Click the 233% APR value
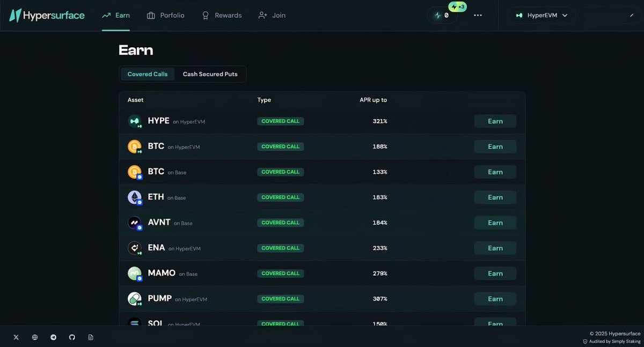Screen dimensions: 644x347 pyautogui.click(x=380, y=248)
